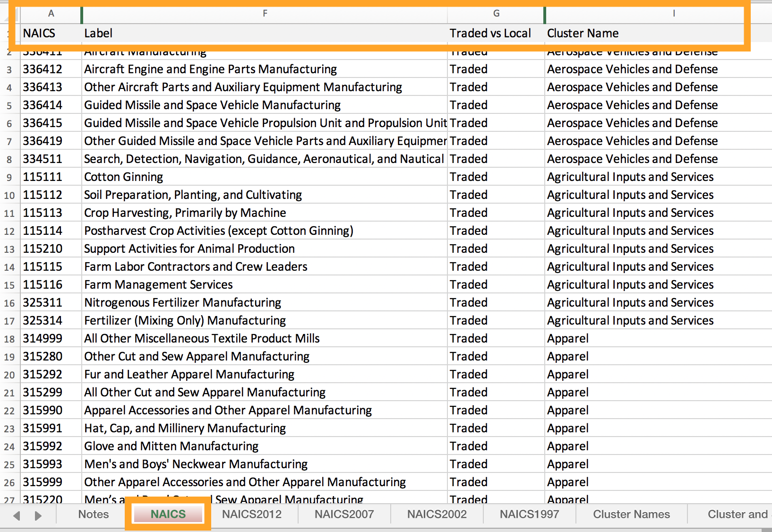Select column F header
This screenshot has height=532, width=772.
click(265, 13)
